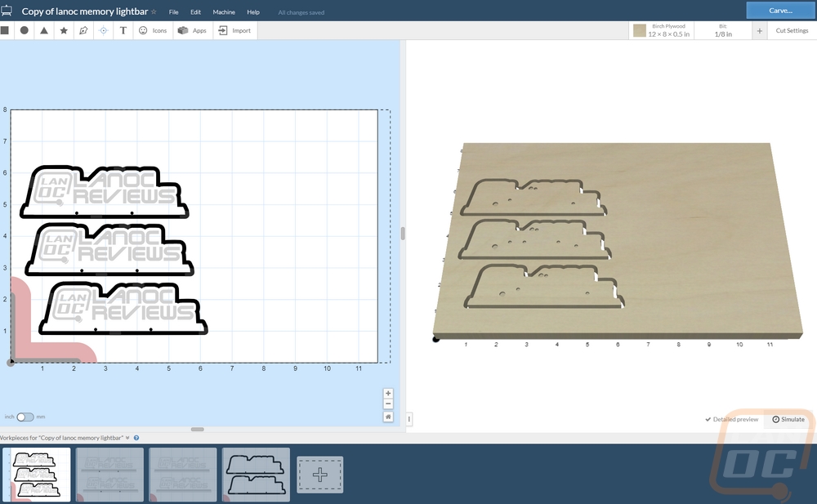Select the square shape tool

tap(5, 30)
